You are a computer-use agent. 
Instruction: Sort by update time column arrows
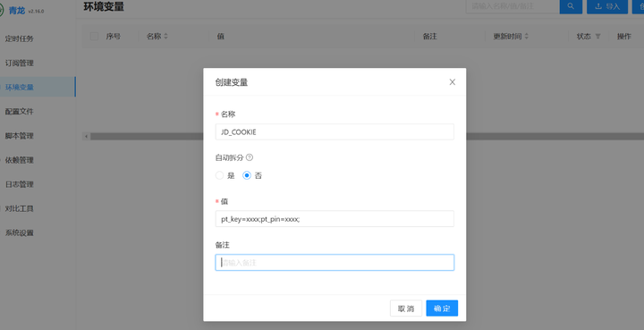pyautogui.click(x=527, y=36)
